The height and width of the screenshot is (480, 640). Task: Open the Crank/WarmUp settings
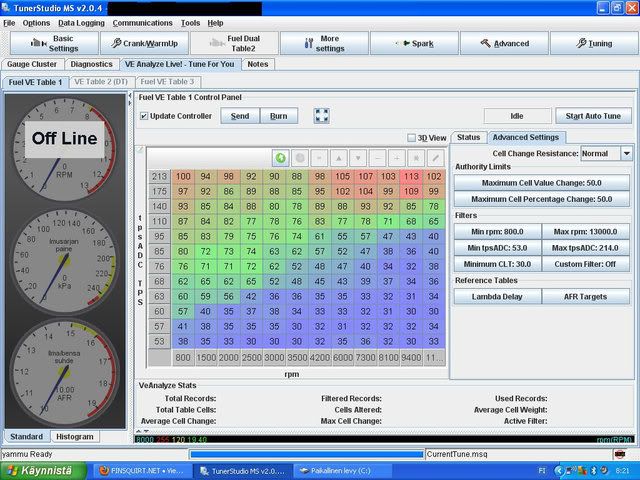[144, 43]
